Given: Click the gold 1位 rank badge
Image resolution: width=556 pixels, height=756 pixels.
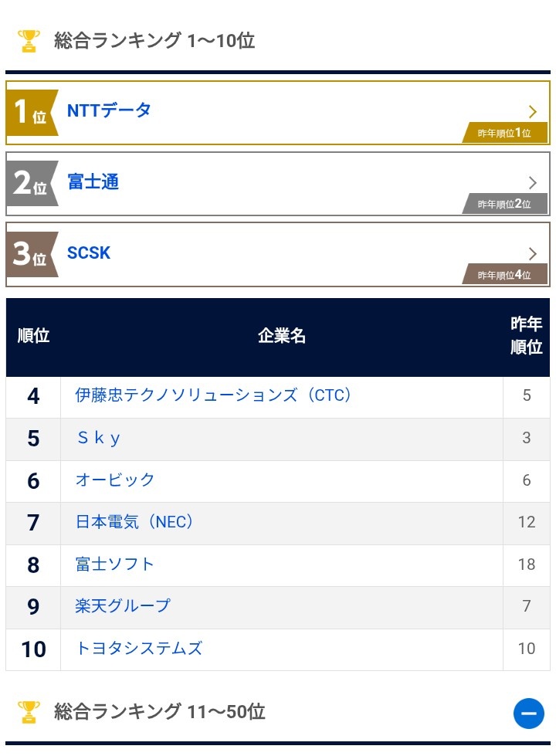Looking at the screenshot, I should click(31, 113).
